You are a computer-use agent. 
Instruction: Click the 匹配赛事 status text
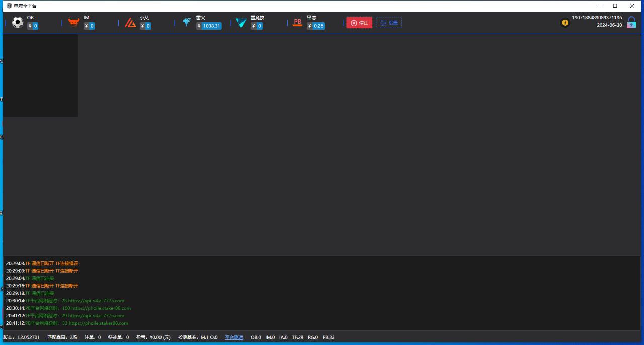coord(62,337)
